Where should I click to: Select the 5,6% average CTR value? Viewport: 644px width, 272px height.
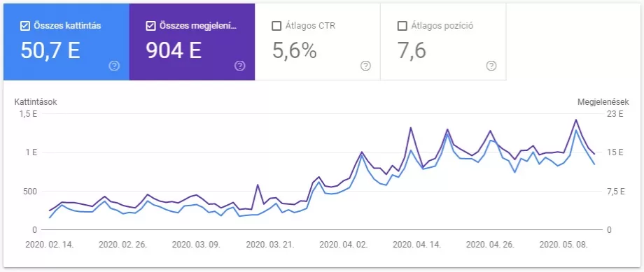coord(294,50)
